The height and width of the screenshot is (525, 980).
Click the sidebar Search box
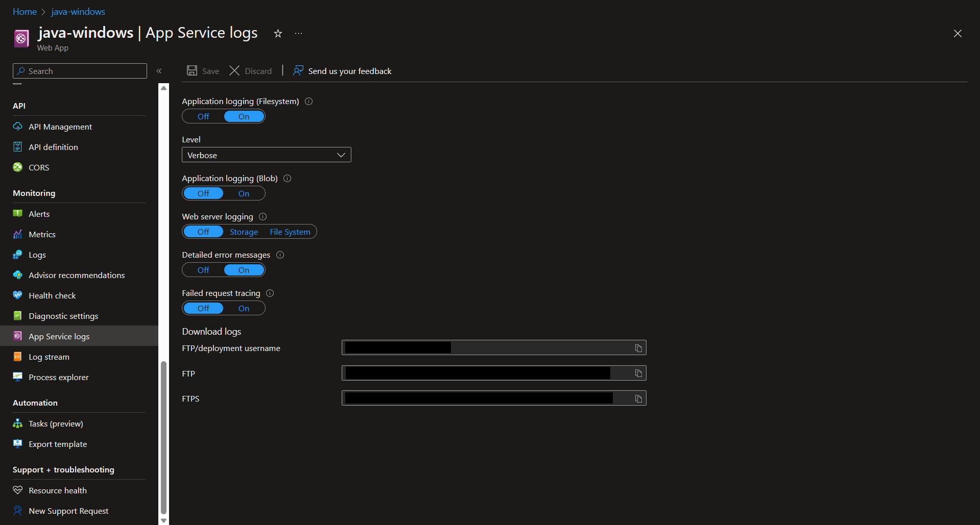pos(80,71)
